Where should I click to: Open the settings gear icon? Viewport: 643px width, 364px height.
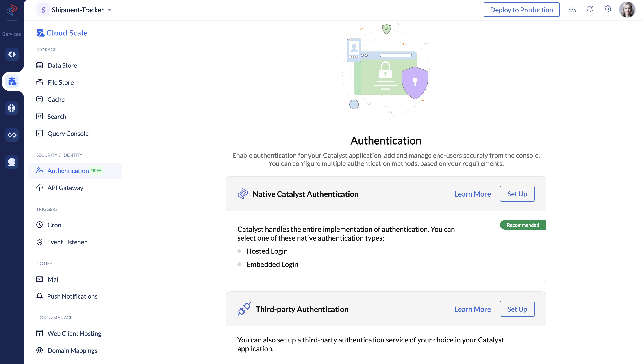[x=608, y=9]
